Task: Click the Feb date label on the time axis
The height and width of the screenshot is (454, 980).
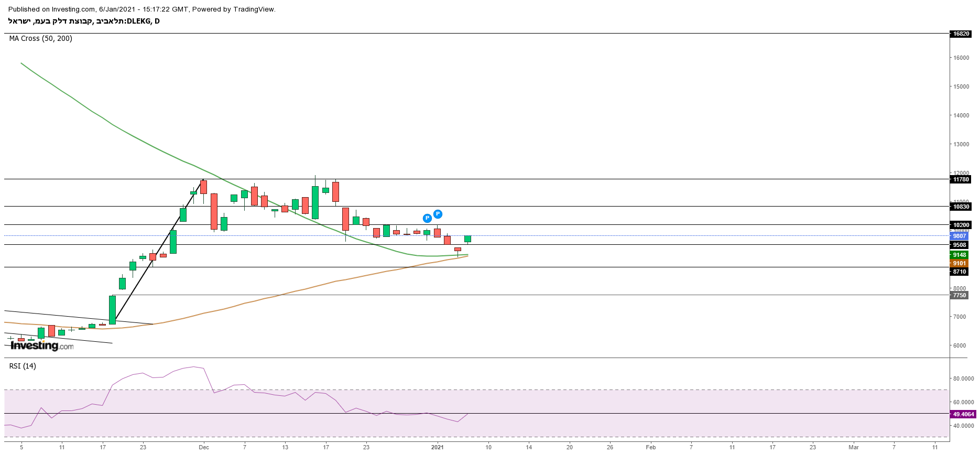Action: (x=650, y=447)
